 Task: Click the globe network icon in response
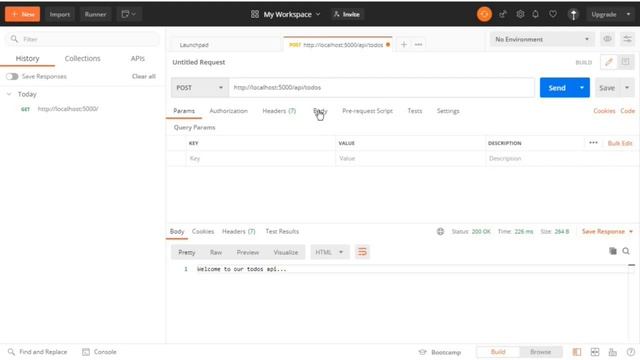[x=440, y=231]
